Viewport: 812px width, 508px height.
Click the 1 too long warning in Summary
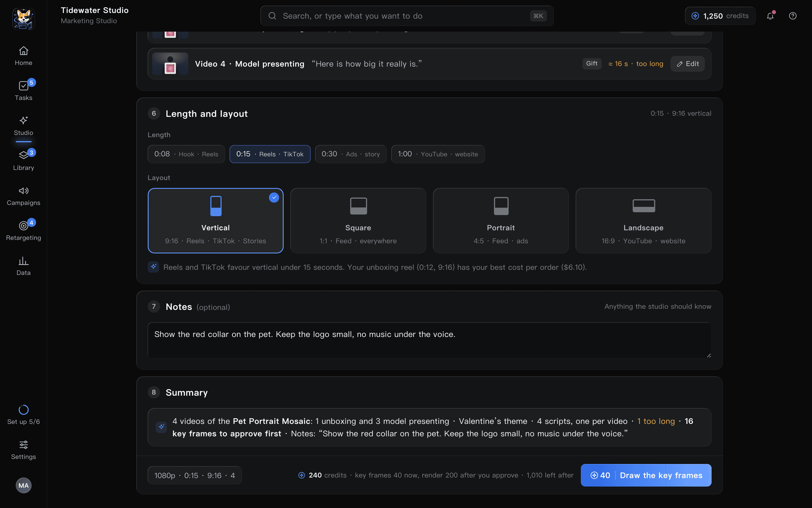pyautogui.click(x=656, y=421)
